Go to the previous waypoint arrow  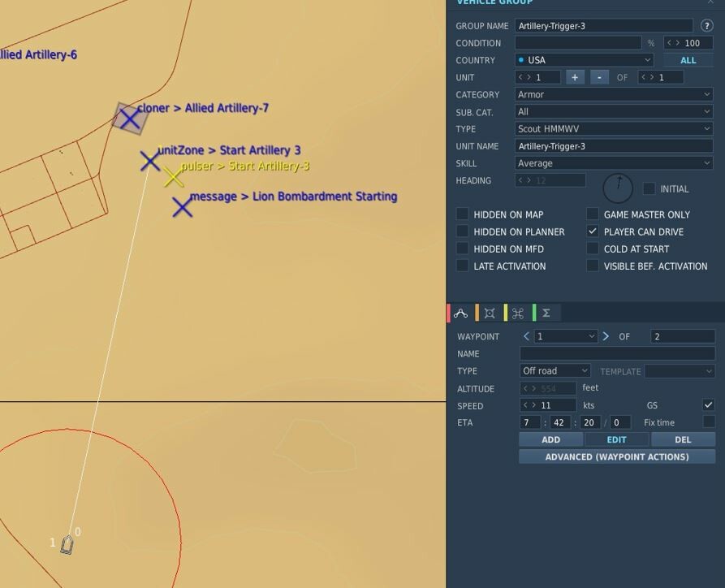[x=526, y=336]
